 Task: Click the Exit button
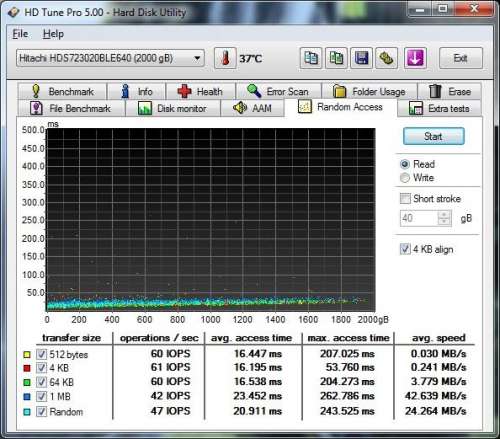[x=461, y=58]
